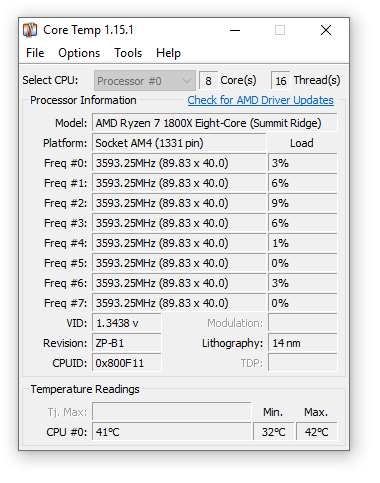Click the VID field showing 1.3438 v
This screenshot has width=380, height=483.
click(x=127, y=323)
